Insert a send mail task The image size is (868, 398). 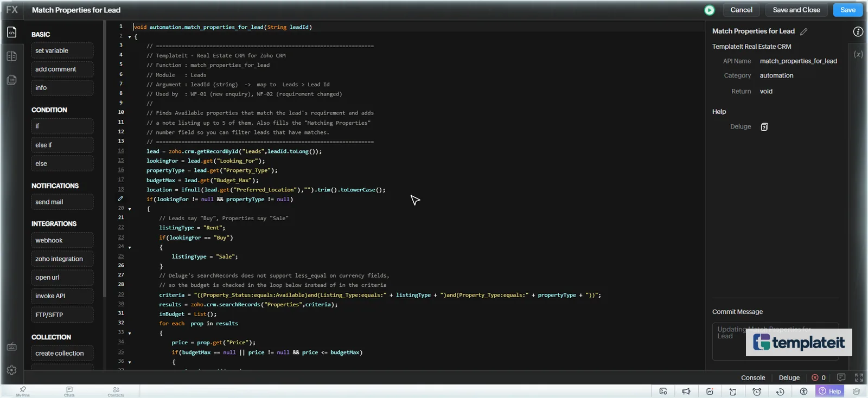(62, 202)
